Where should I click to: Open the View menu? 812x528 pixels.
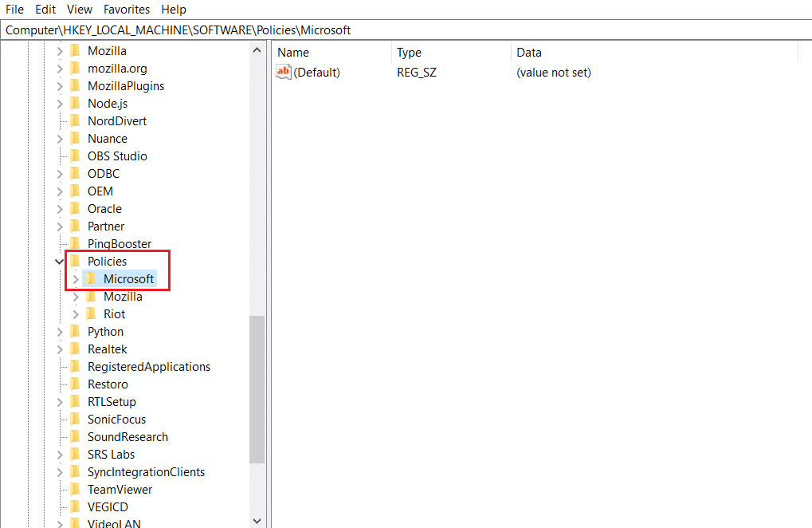(80, 10)
